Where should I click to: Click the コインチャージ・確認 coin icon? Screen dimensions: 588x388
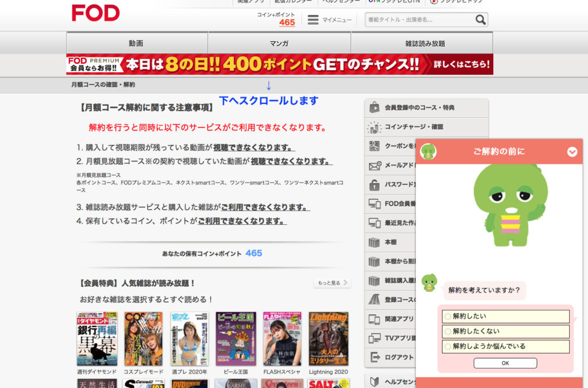point(374,127)
